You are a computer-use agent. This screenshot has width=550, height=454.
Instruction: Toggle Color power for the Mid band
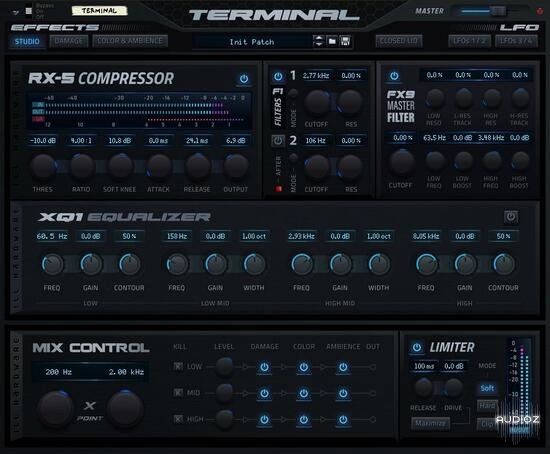coord(304,393)
